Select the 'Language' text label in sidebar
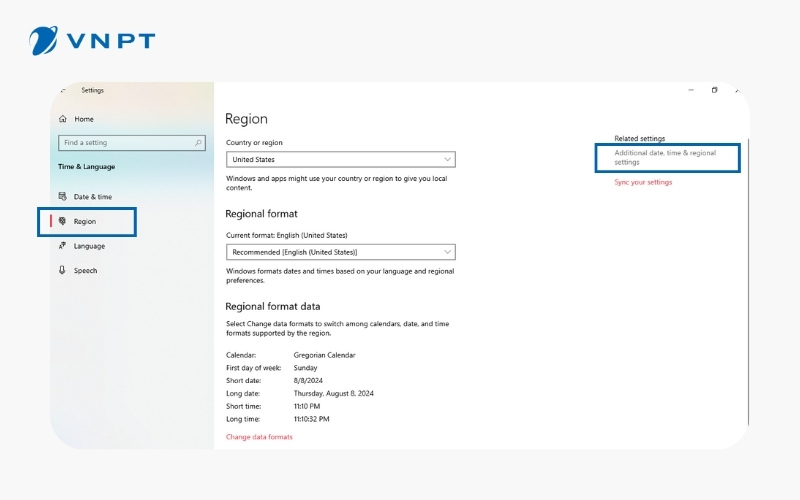 89,246
